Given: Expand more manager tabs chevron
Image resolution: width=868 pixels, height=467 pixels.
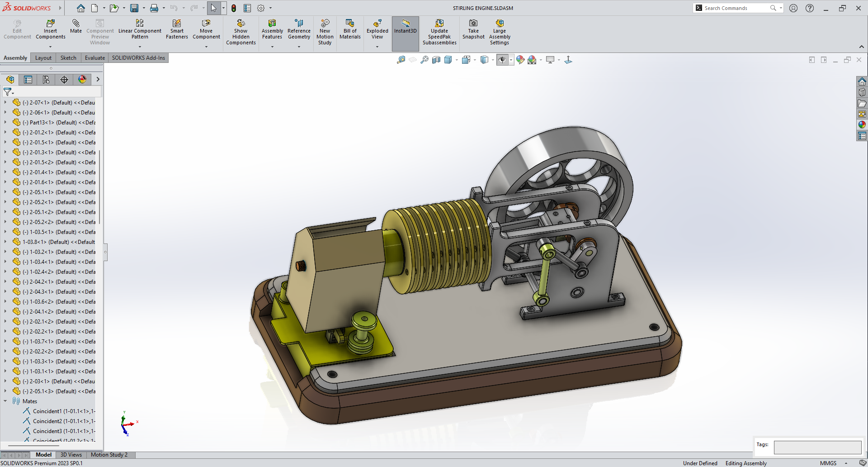Looking at the screenshot, I should point(98,80).
